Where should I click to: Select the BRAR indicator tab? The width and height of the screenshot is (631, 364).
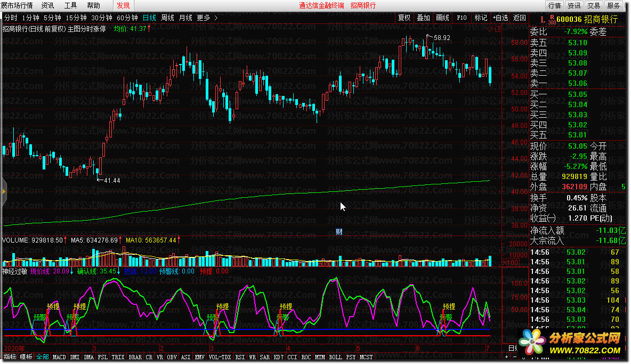coord(135,357)
